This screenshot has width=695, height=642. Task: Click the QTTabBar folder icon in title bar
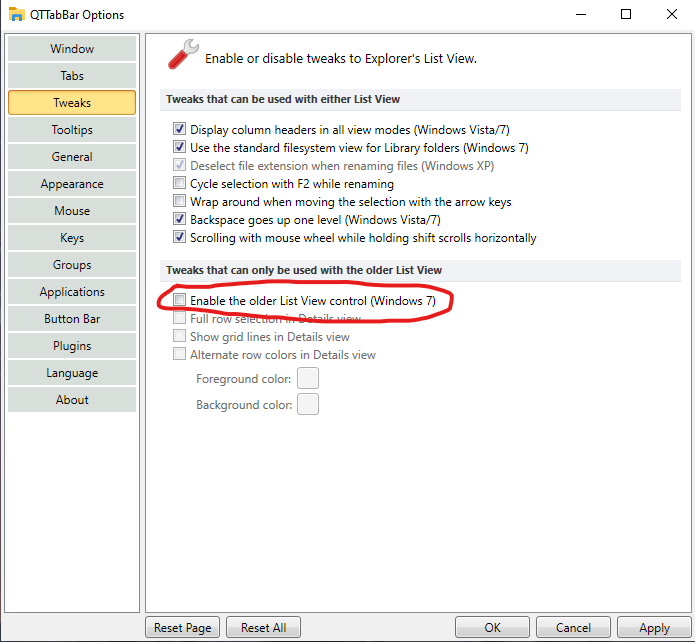(x=16, y=14)
